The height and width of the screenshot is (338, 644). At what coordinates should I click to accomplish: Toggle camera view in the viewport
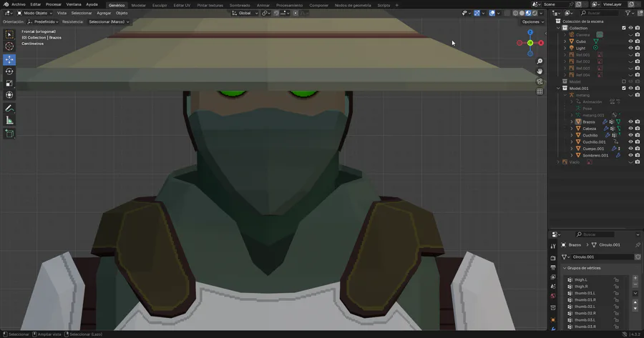[540, 81]
